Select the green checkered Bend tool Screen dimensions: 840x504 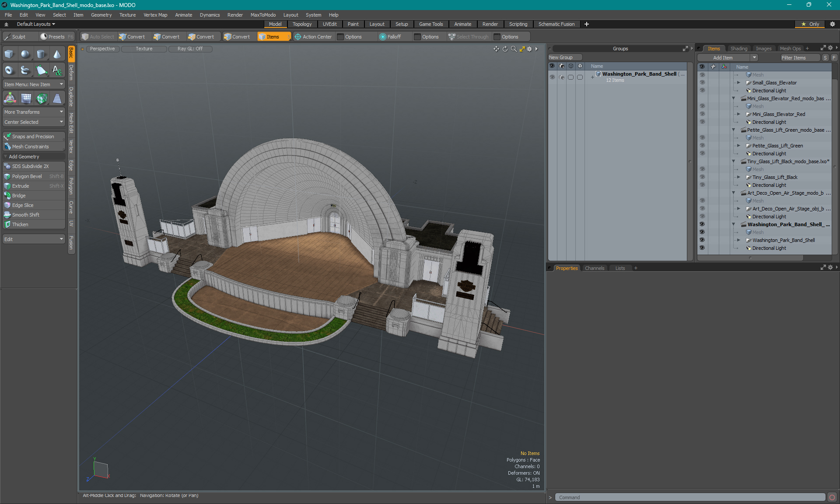(41, 99)
